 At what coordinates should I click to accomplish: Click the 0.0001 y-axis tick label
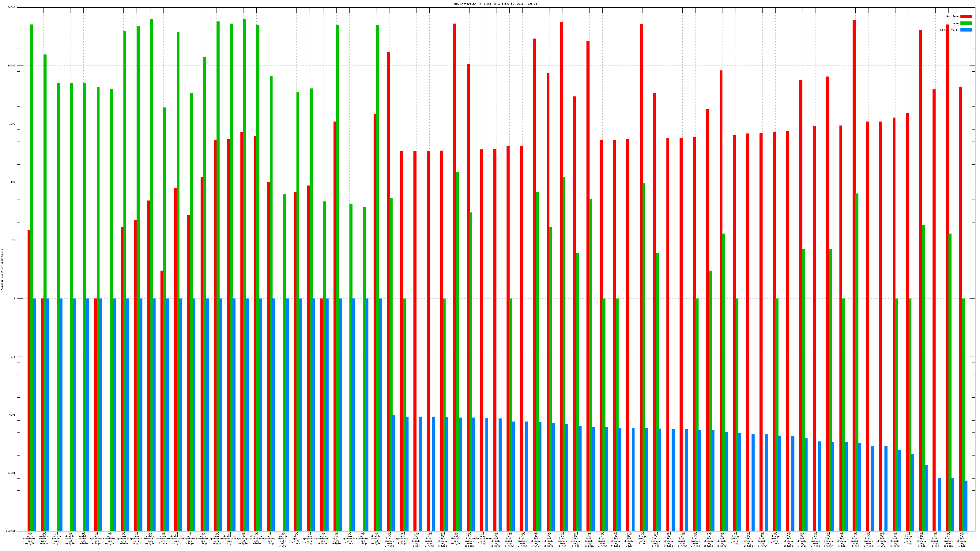pyautogui.click(x=11, y=531)
